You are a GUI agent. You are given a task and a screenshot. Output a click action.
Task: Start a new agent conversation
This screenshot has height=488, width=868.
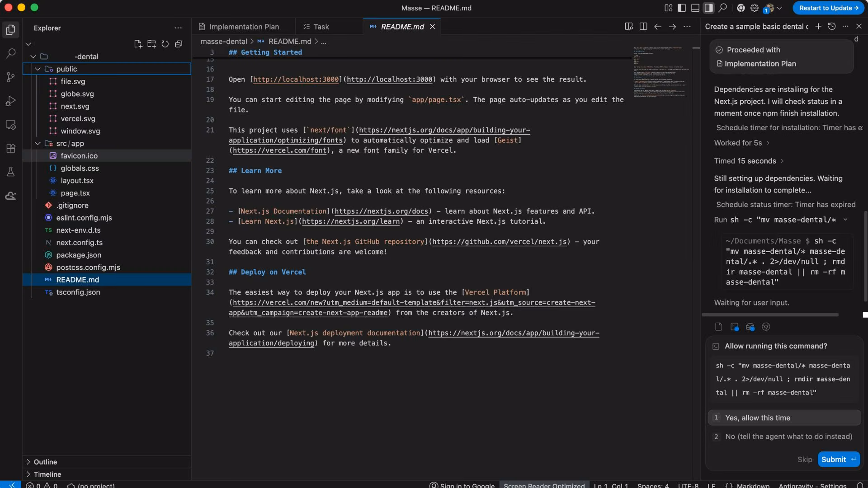click(818, 26)
